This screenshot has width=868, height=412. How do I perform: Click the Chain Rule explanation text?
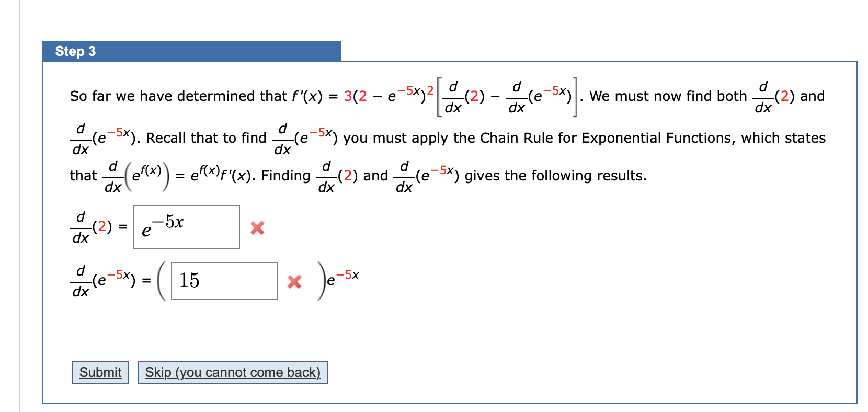point(575,138)
